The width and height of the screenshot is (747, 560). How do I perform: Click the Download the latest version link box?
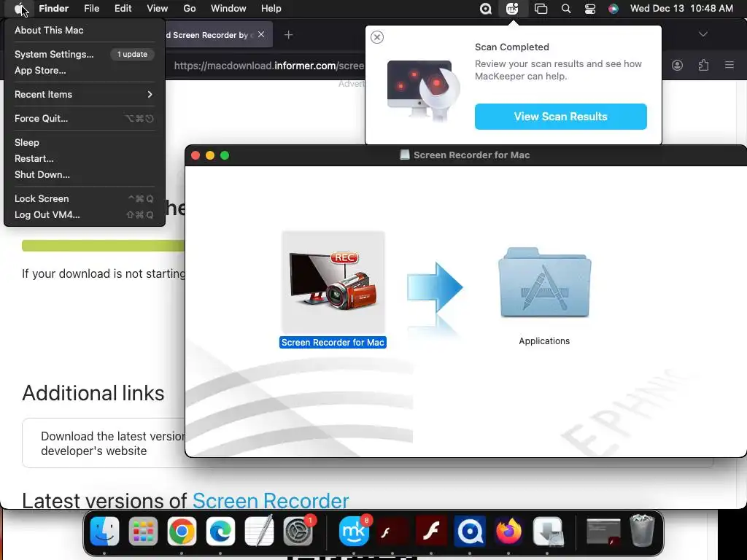[x=104, y=443]
